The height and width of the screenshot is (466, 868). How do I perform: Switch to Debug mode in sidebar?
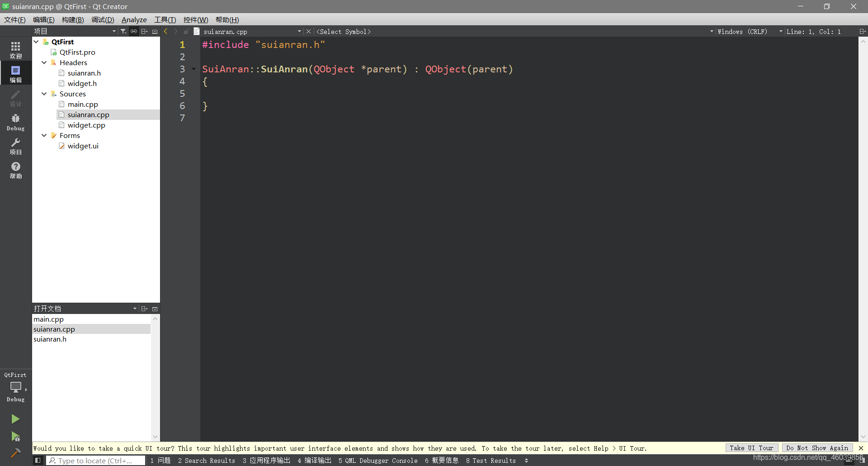tap(16, 122)
